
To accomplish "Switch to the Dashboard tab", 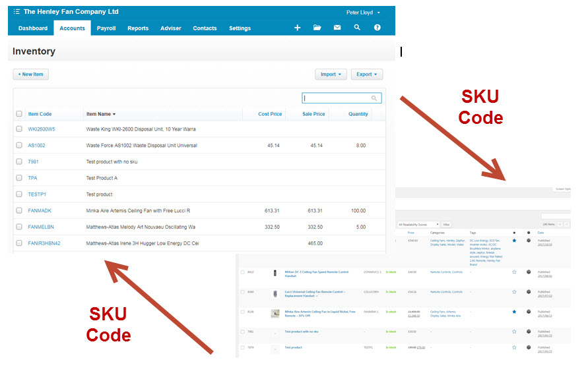I will (33, 28).
